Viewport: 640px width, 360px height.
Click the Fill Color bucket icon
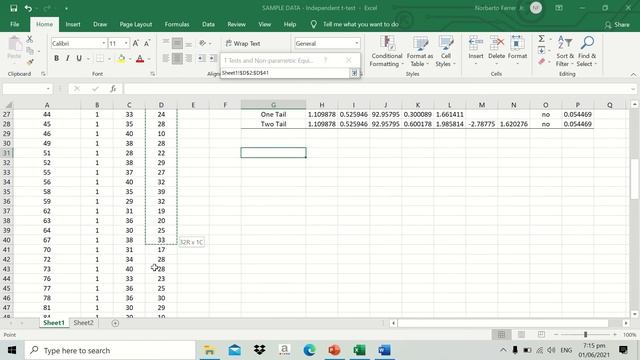(x=121, y=59)
